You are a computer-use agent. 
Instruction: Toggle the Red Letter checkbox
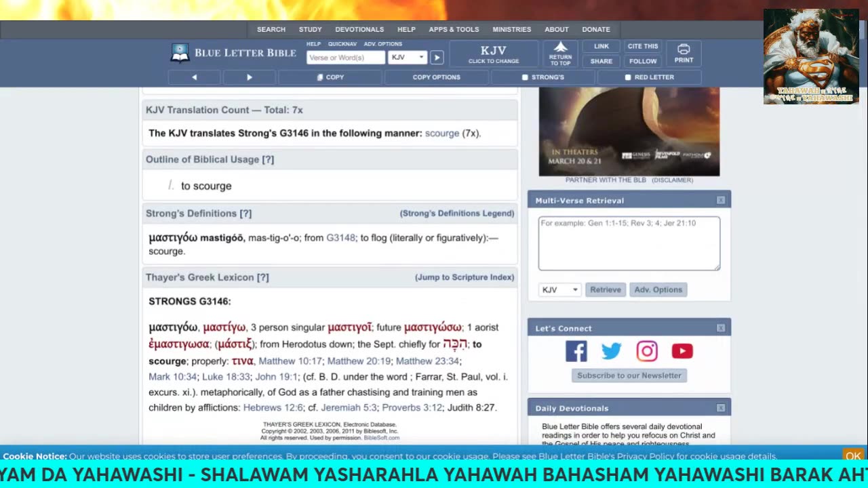628,77
